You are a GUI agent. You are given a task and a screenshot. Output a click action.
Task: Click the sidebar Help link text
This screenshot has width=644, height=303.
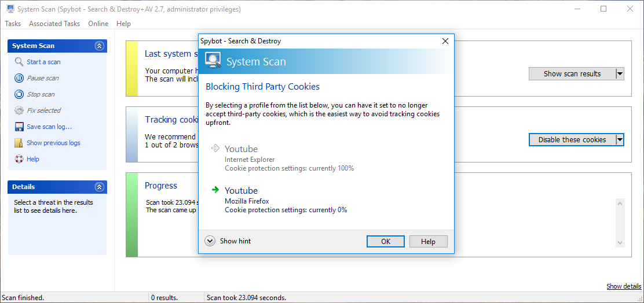click(33, 158)
